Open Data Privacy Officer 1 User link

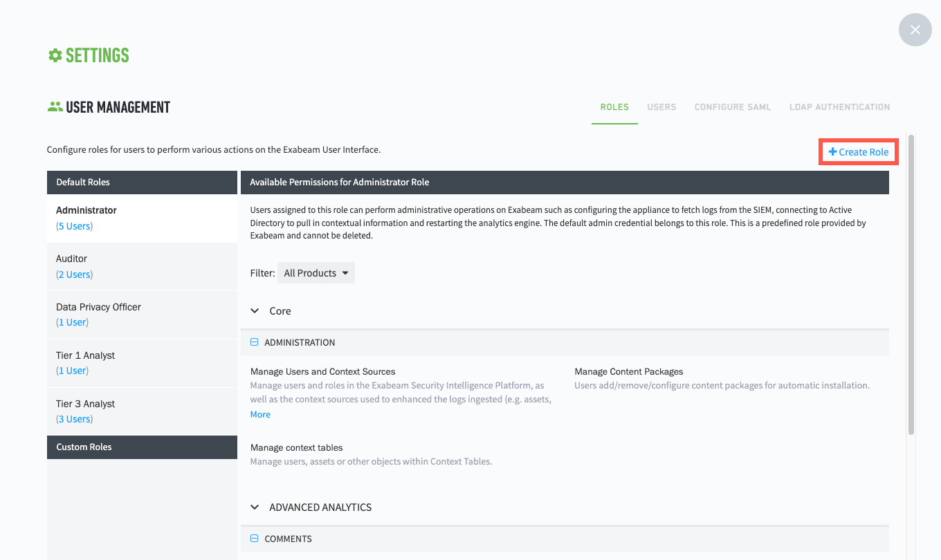click(72, 322)
